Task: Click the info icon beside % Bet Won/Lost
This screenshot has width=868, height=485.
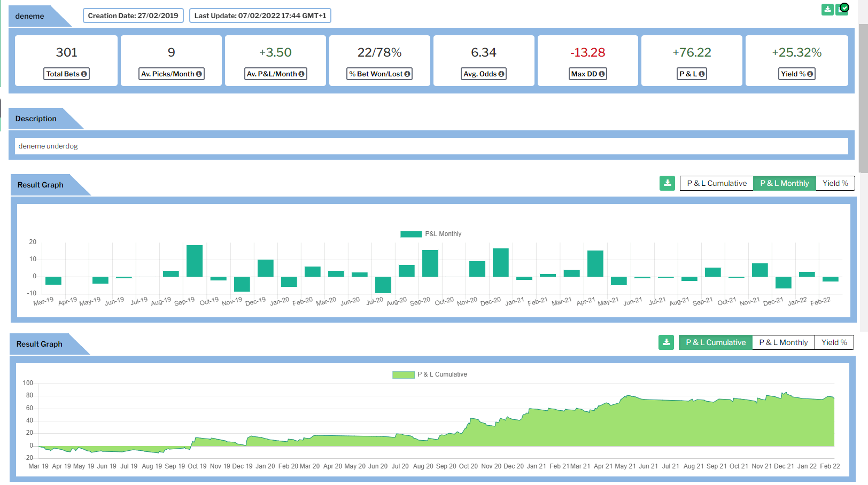Action: (x=407, y=74)
